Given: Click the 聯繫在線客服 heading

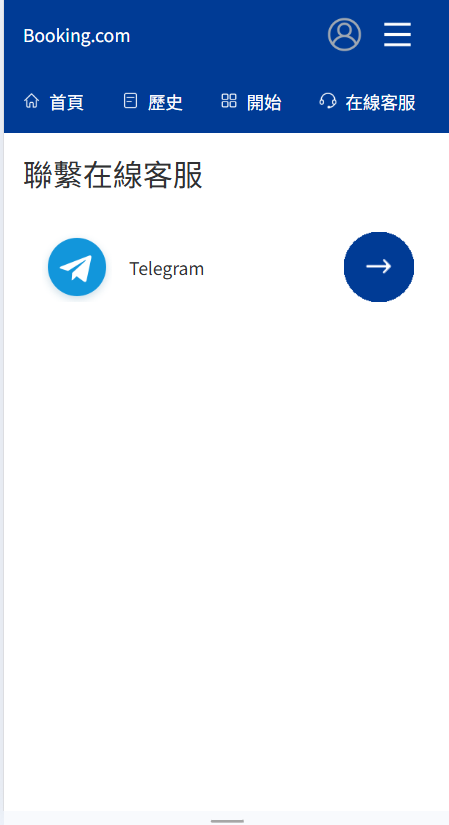Looking at the screenshot, I should tap(113, 175).
